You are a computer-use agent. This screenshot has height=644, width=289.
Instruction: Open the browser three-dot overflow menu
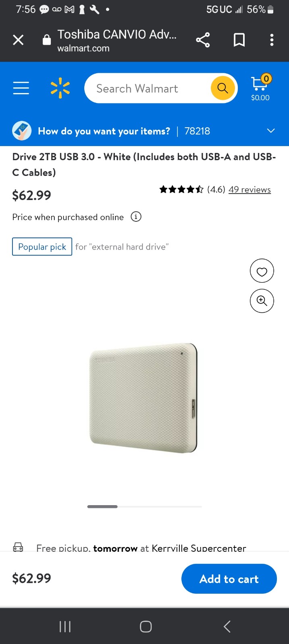pos(272,40)
